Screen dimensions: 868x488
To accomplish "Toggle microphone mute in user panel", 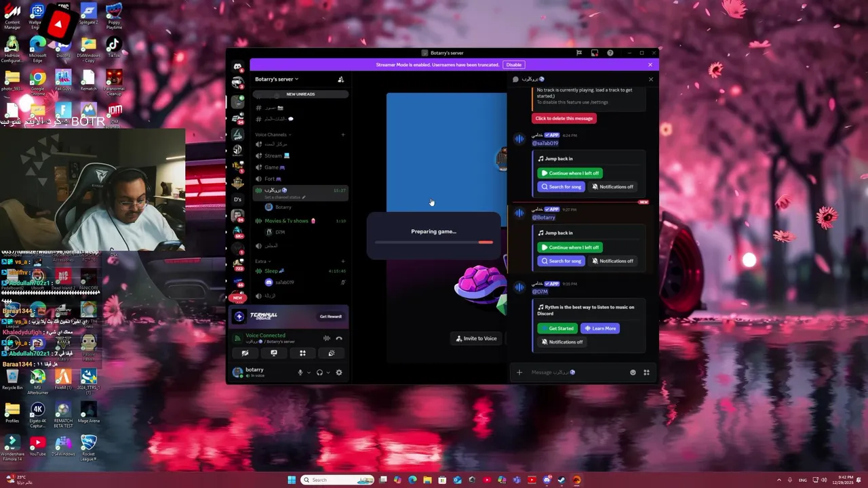I will (300, 372).
